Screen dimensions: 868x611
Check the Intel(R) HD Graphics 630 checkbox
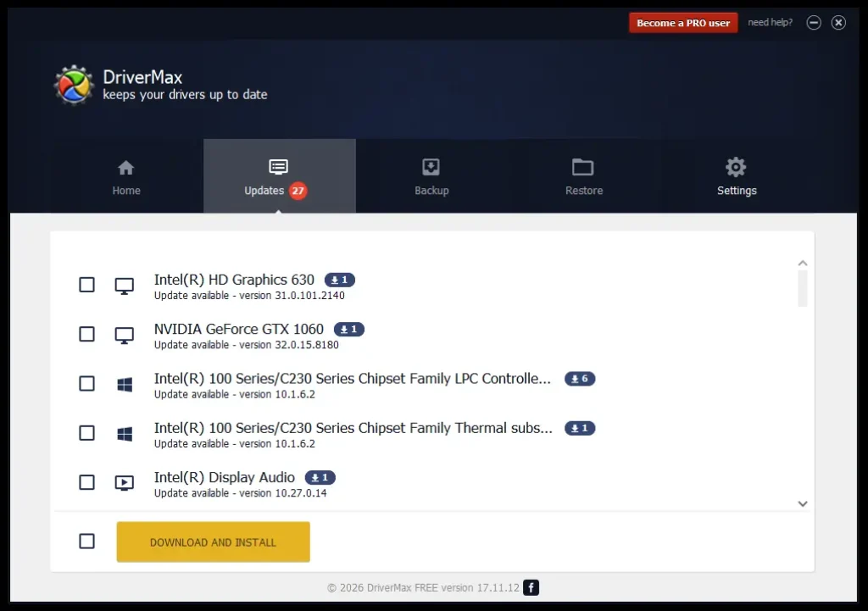[87, 285]
